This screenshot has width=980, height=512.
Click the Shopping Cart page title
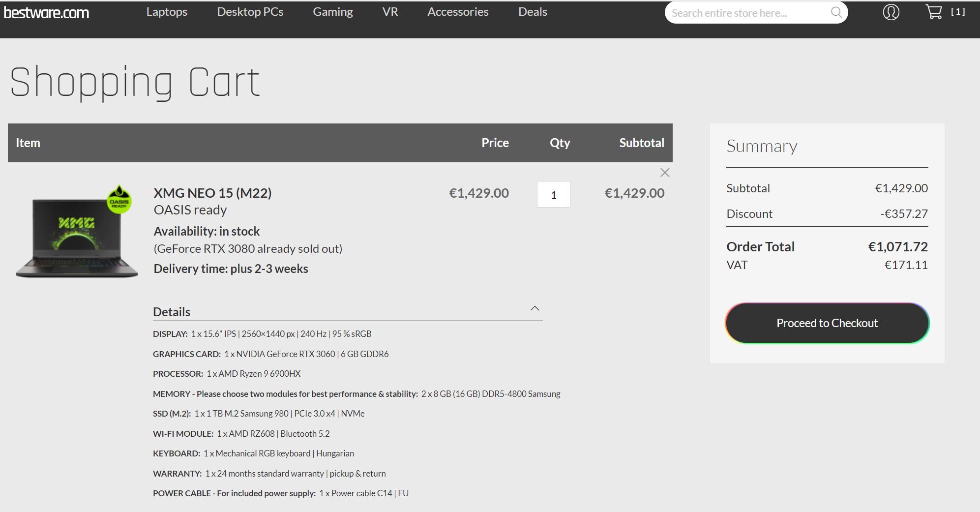(135, 83)
